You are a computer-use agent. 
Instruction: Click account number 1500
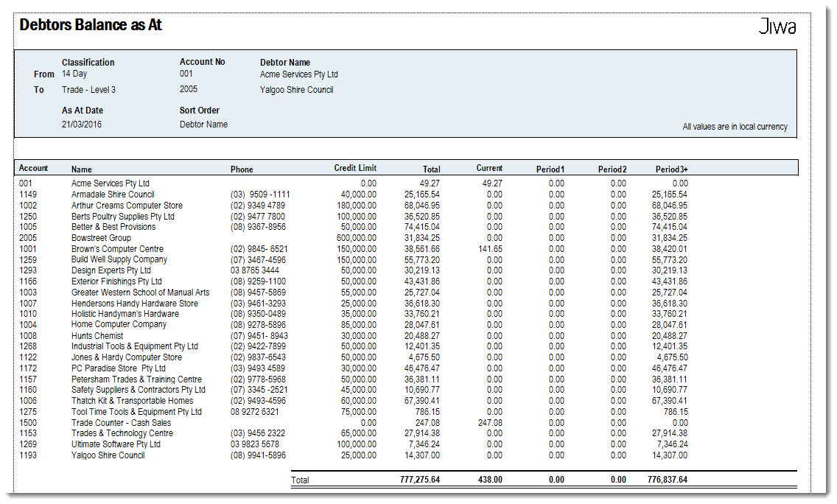point(28,423)
